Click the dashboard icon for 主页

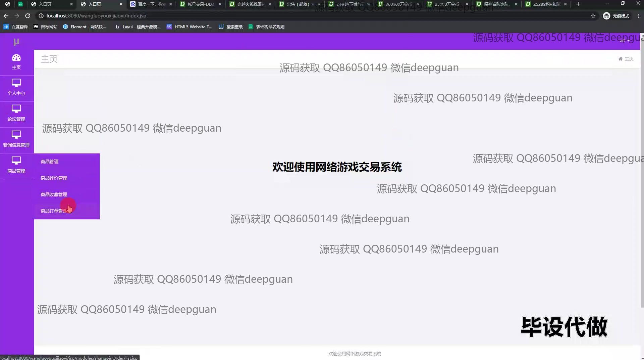coord(16,58)
